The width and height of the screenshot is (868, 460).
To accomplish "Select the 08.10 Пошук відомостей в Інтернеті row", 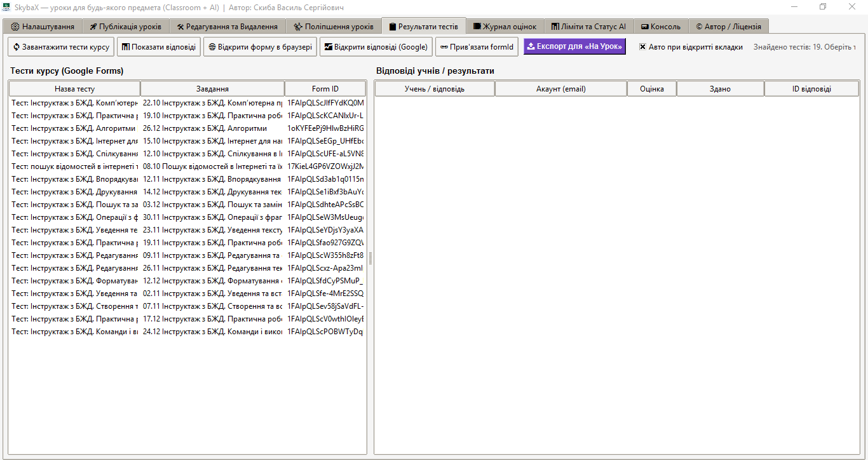I will tap(187, 166).
